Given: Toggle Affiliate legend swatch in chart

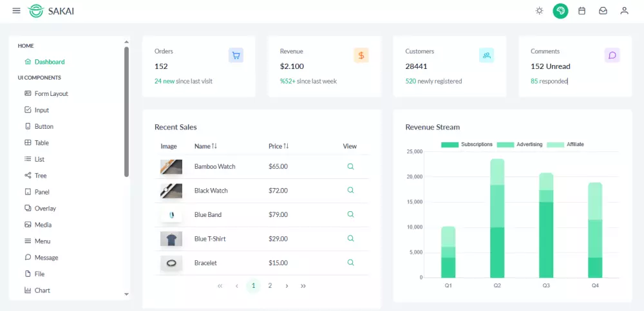Looking at the screenshot, I should tap(555, 145).
